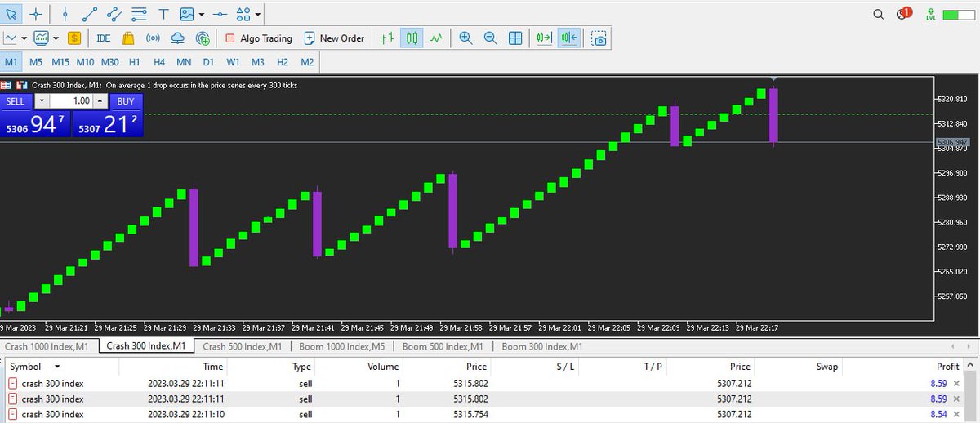This screenshot has height=423, width=980.
Task: Click the SELL one-click trading button
Action: pos(16,101)
